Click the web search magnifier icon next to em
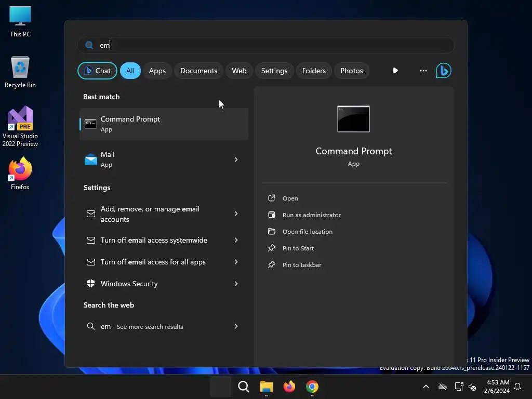Screen dimensions: 532x399 pyautogui.click(x=90, y=326)
